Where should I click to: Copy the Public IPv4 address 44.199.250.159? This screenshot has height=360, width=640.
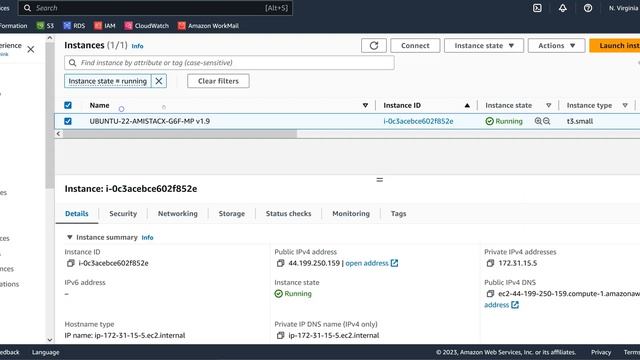click(280, 263)
